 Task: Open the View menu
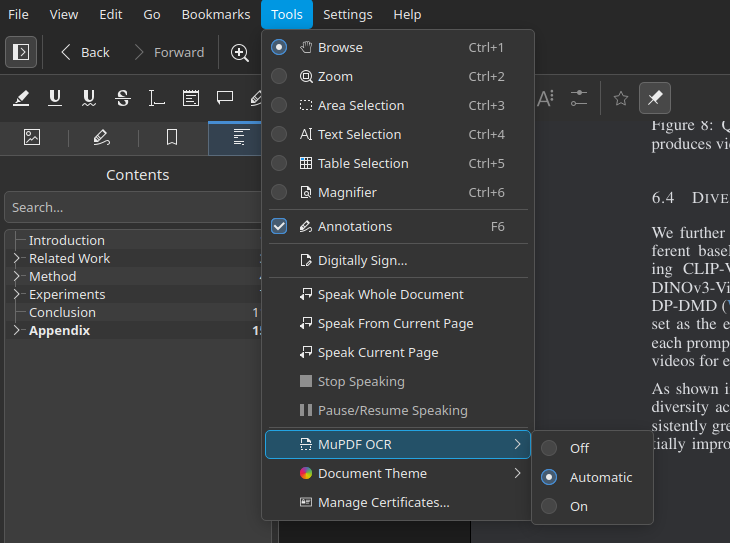click(64, 14)
